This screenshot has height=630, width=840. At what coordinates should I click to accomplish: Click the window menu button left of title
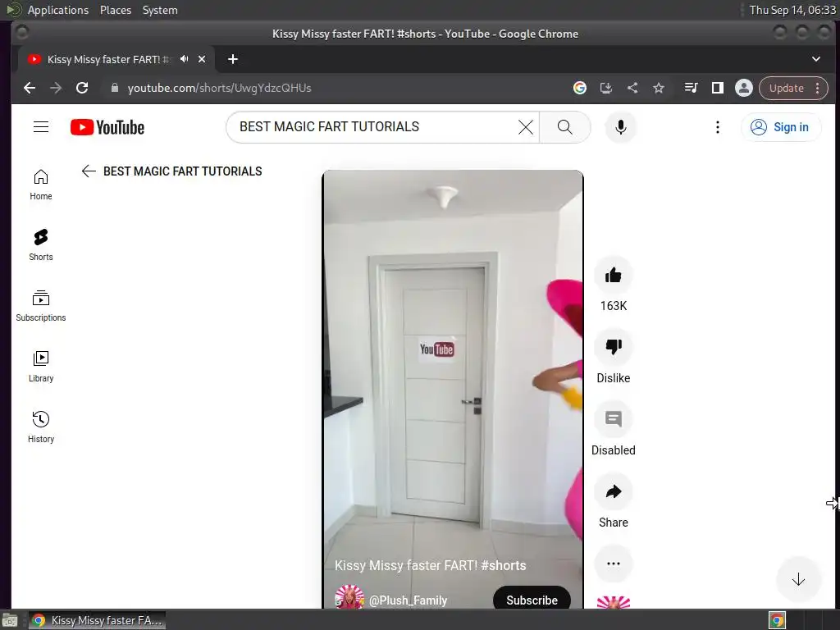click(x=22, y=33)
